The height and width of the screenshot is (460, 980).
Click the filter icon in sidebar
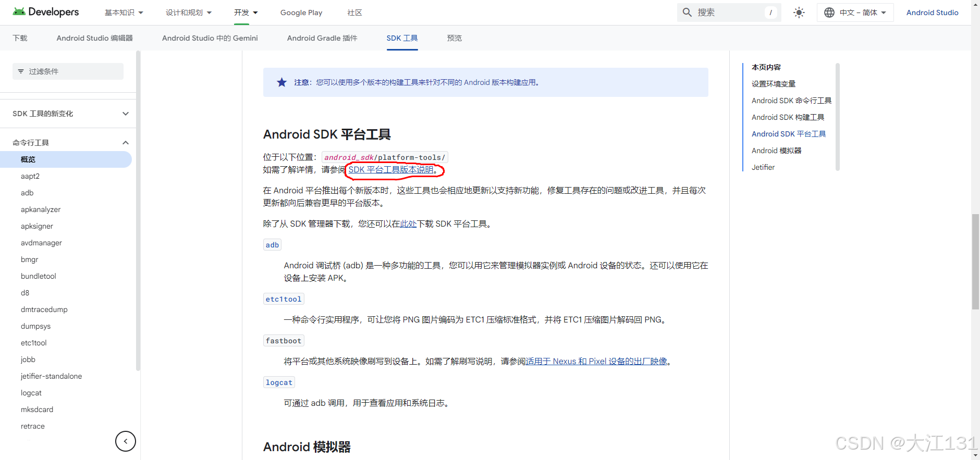click(x=21, y=71)
